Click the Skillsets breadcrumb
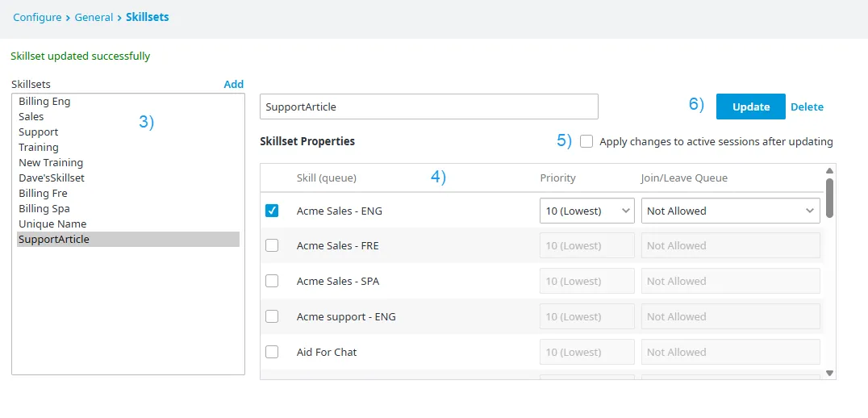 (x=148, y=17)
